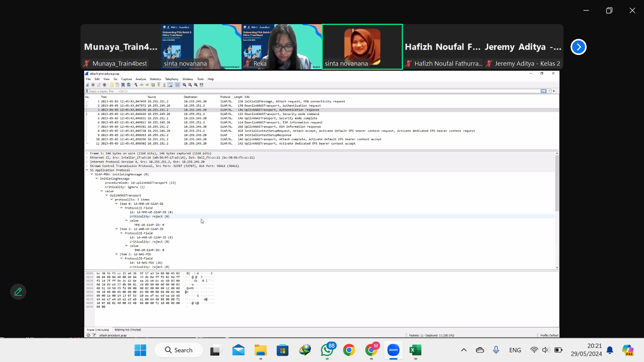Collapse S1 Application Protocol tree node

[87, 170]
